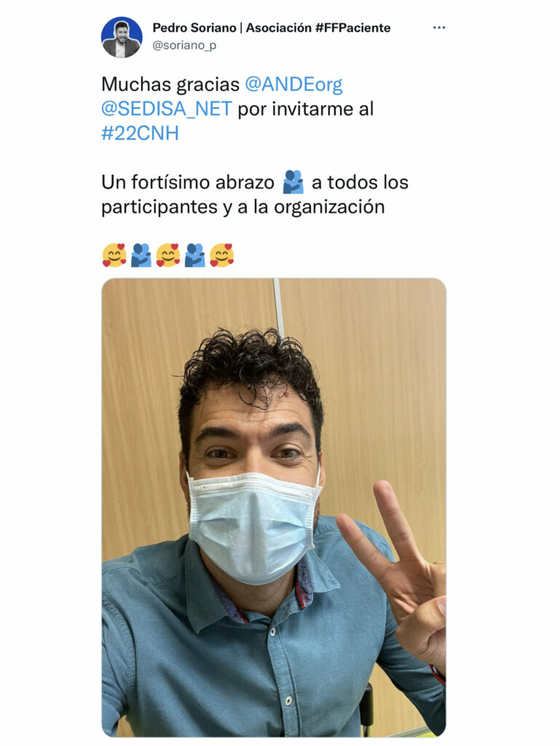Visit the @ANDEorg mention
This screenshot has width=560, height=746.
(293, 85)
